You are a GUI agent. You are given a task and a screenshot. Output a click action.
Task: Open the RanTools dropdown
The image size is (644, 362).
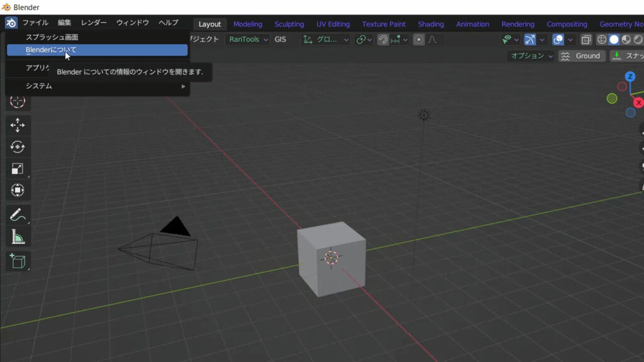248,40
